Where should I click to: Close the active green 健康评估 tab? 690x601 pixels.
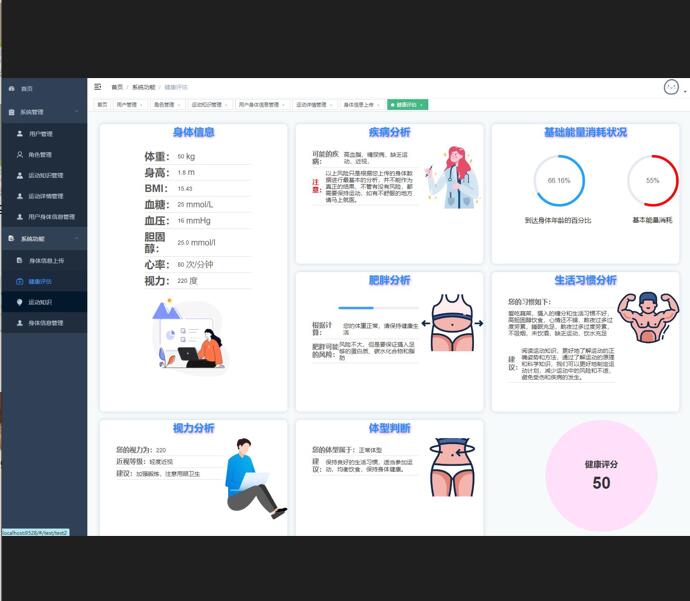422,105
